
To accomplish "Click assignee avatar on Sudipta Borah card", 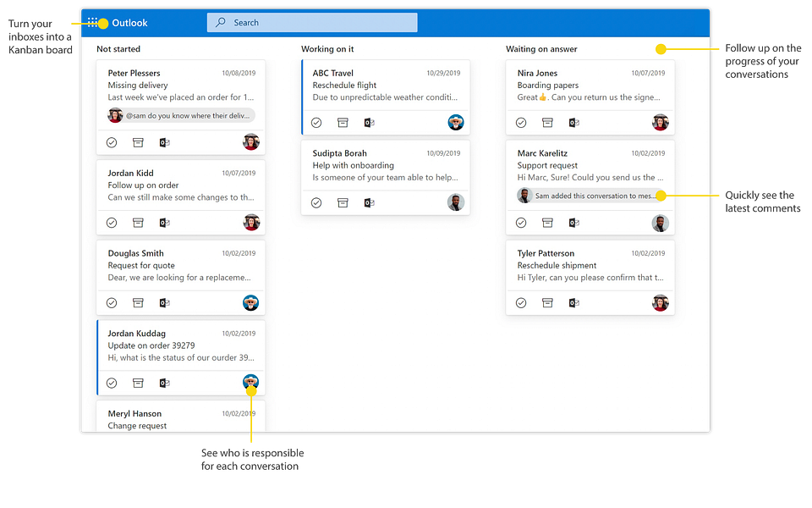I will (x=456, y=202).
